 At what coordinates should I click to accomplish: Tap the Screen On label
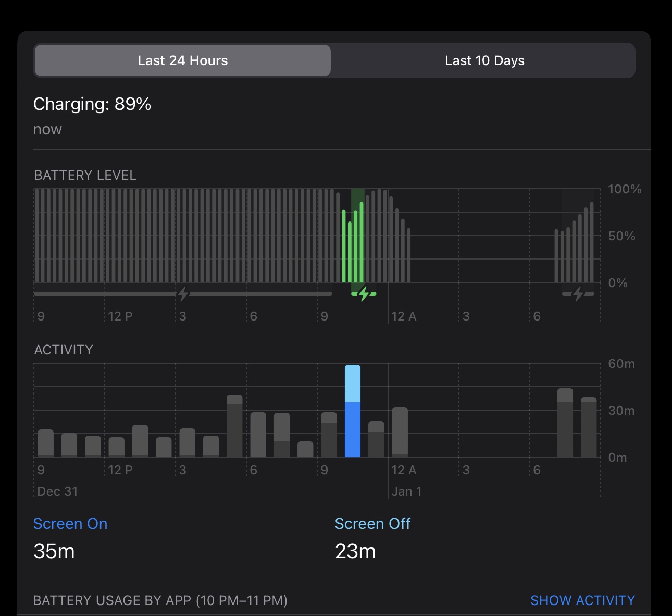(x=70, y=524)
